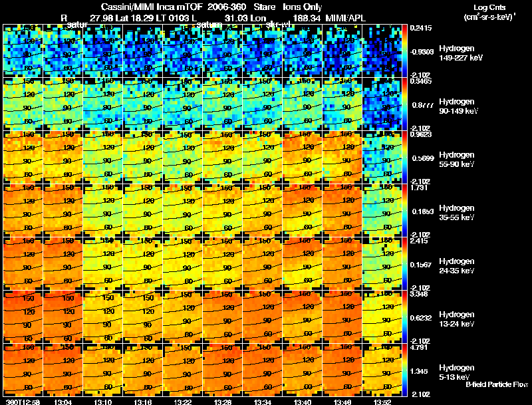This screenshot has height=405, width=532.
Task: Click the 'MIMI/APL' header text
Action: point(345,19)
